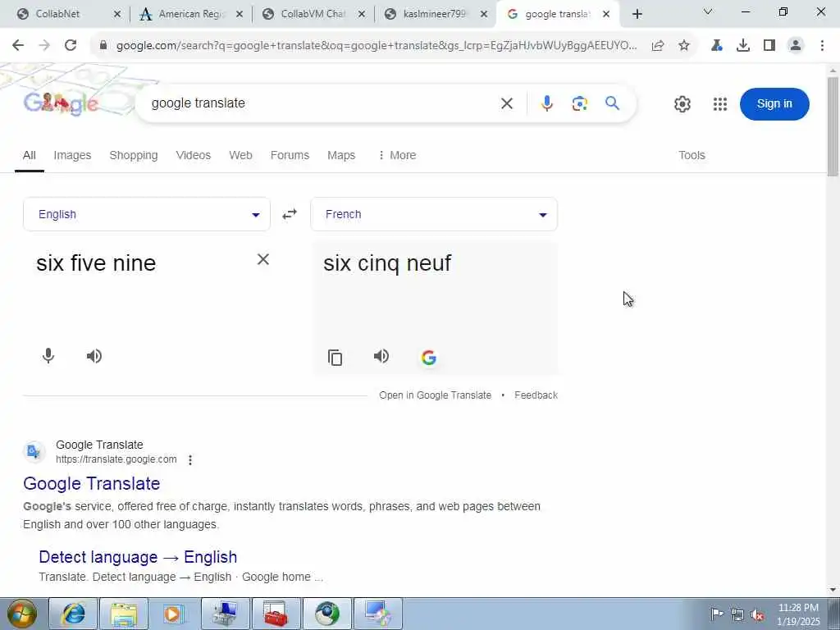
Task: Open Google quick settings gear
Action: 682,104
